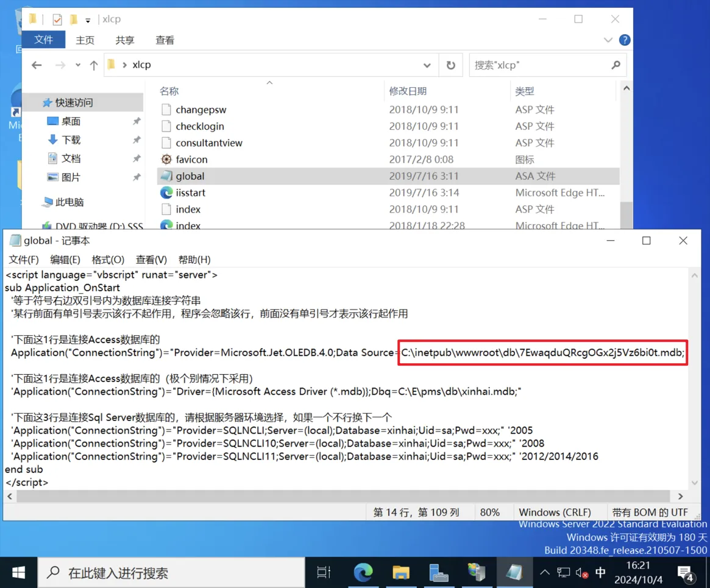Click Notepad horizontal scrollbar left arrow
Image resolution: width=710 pixels, height=588 pixels.
10,497
